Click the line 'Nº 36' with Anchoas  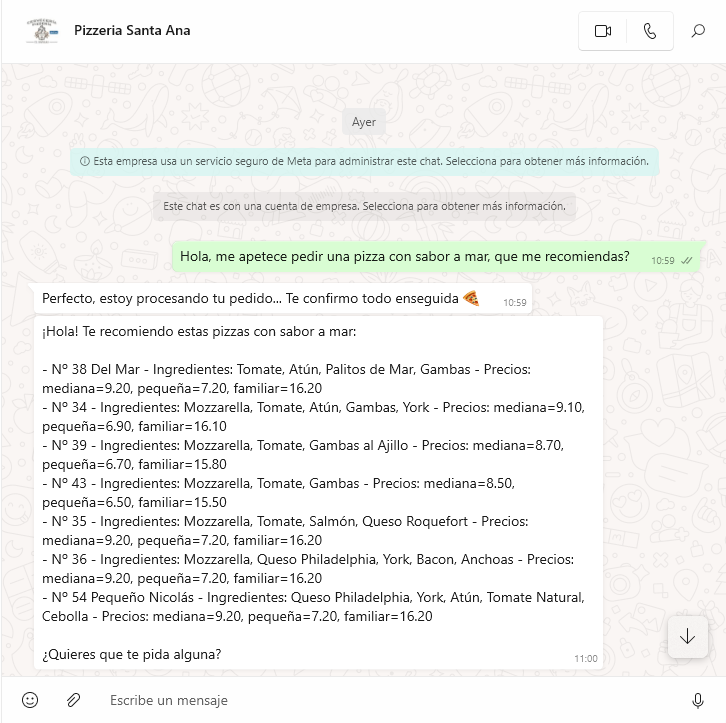tap(308, 568)
